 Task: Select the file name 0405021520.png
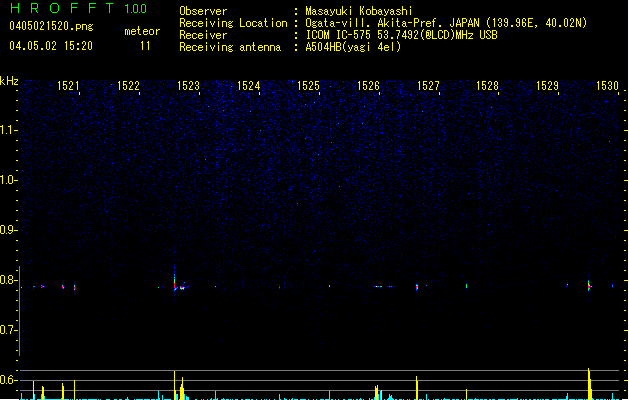click(x=51, y=26)
